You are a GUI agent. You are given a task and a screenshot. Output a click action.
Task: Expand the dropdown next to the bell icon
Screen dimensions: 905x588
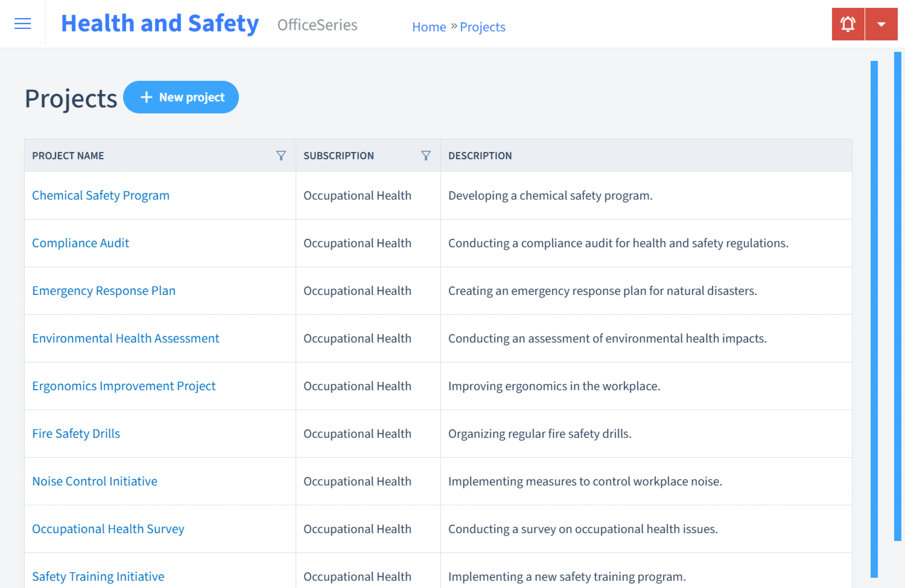pos(881,24)
